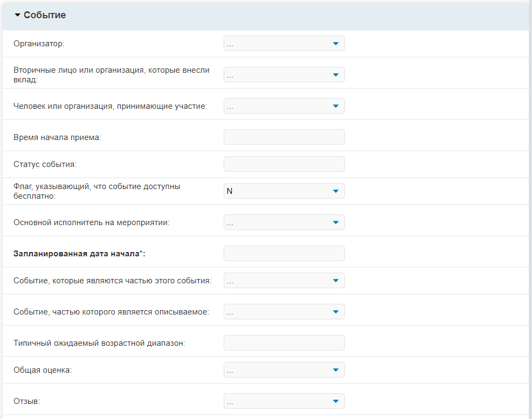
Task: Click into the Статус события field
Action: pyautogui.click(x=284, y=164)
